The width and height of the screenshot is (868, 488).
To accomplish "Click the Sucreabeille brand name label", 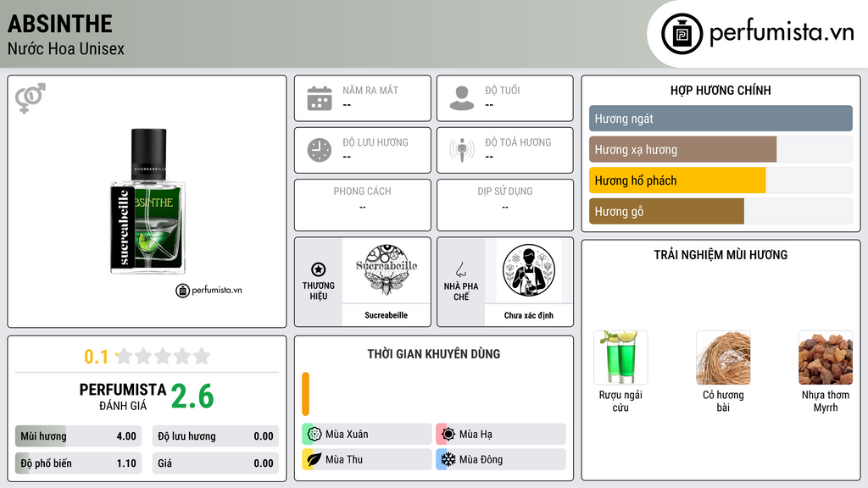I will click(x=386, y=315).
